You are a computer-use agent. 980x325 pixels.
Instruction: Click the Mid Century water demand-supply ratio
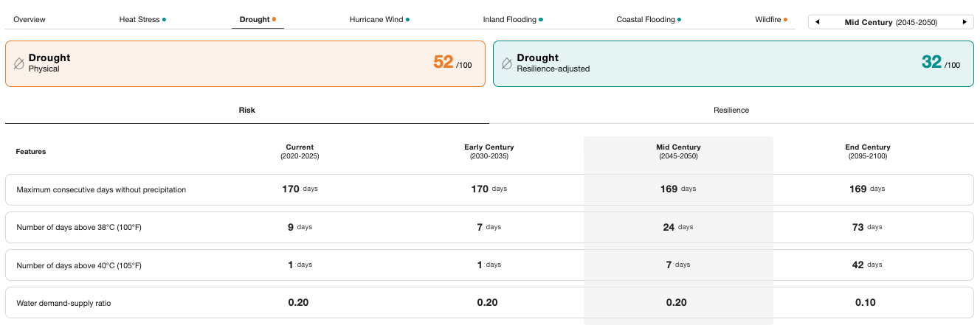(677, 302)
